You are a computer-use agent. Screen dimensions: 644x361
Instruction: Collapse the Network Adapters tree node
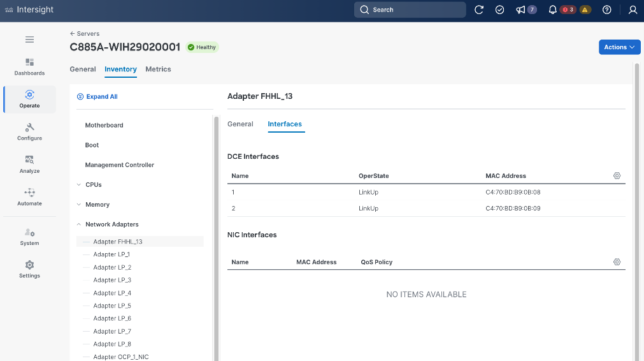(78, 225)
